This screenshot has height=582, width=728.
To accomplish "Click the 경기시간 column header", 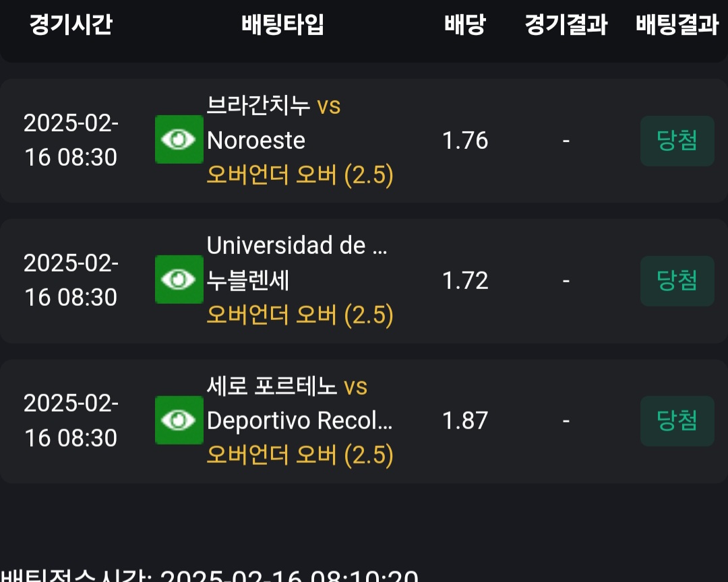I will 71,25.
